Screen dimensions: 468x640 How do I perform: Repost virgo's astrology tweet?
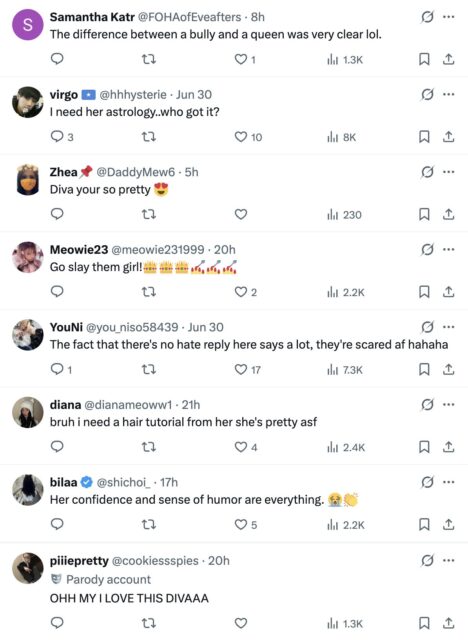149,137
